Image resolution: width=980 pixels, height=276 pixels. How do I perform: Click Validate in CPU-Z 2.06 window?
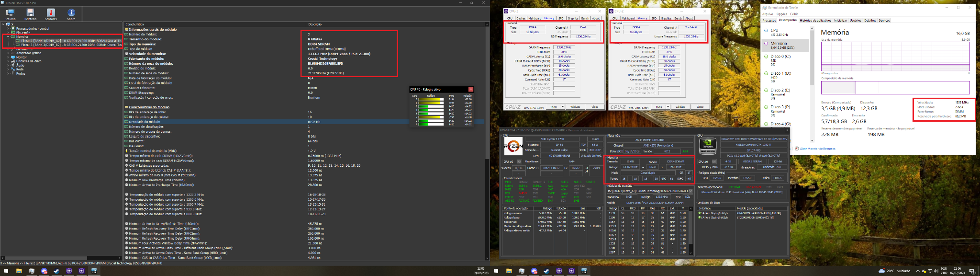tap(680, 107)
